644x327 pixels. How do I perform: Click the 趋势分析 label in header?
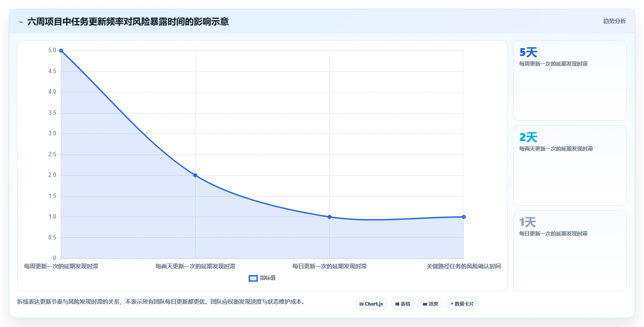point(614,21)
